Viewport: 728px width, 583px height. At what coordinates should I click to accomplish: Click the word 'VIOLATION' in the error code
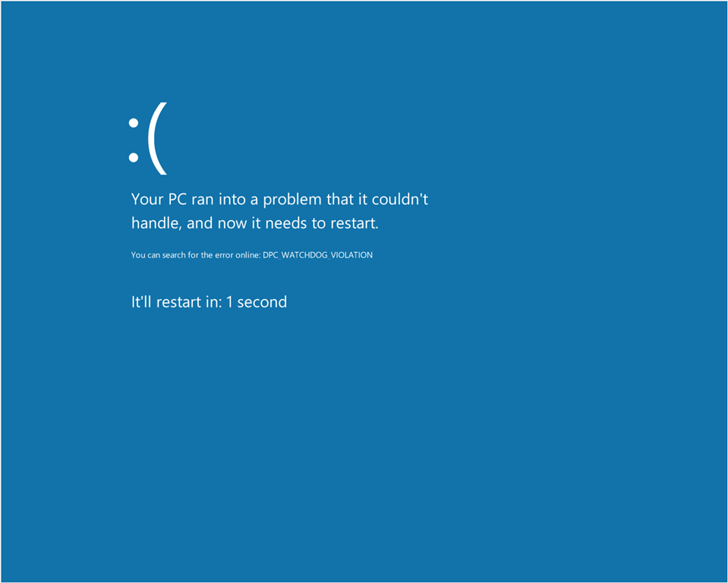[351, 255]
